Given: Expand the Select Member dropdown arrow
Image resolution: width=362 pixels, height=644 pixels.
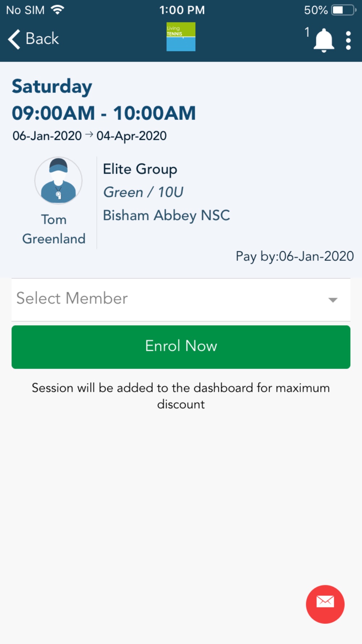Looking at the screenshot, I should pos(333,300).
